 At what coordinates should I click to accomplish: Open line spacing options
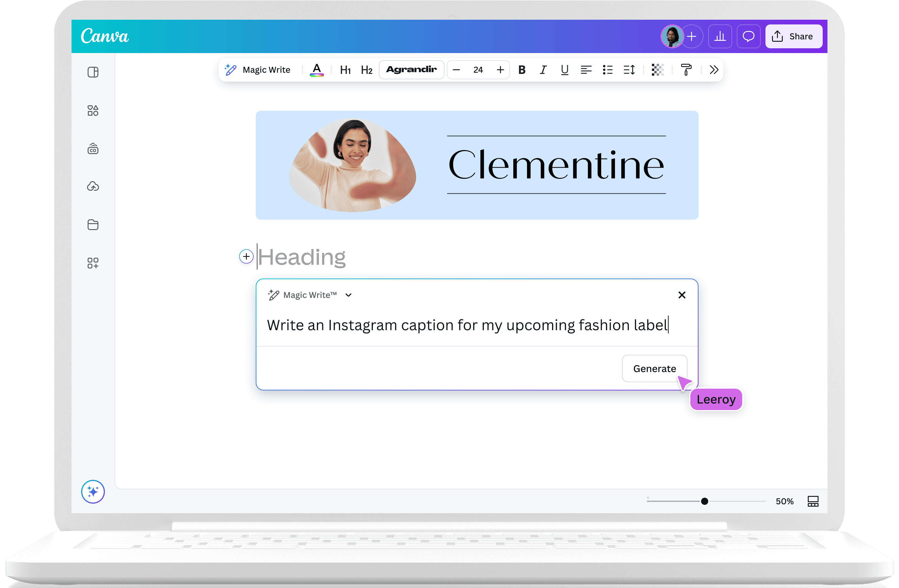[629, 70]
